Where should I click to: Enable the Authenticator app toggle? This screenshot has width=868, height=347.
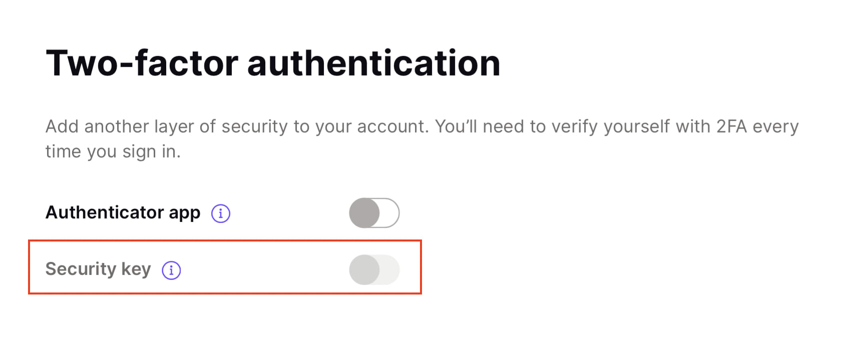(374, 213)
